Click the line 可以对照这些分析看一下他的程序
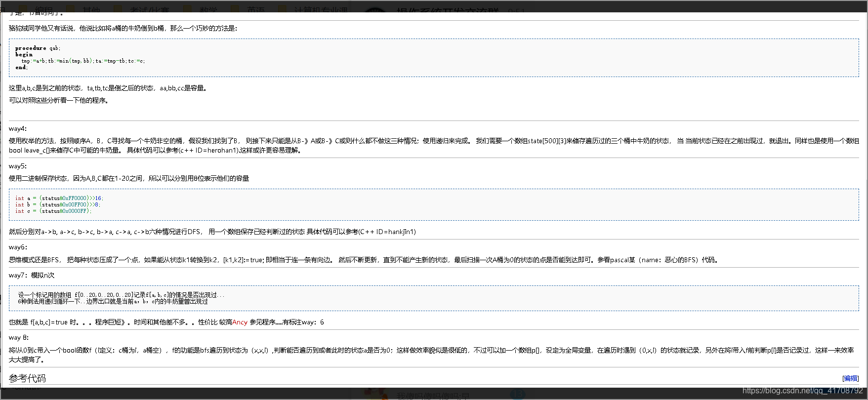The image size is (868, 400). point(59,100)
